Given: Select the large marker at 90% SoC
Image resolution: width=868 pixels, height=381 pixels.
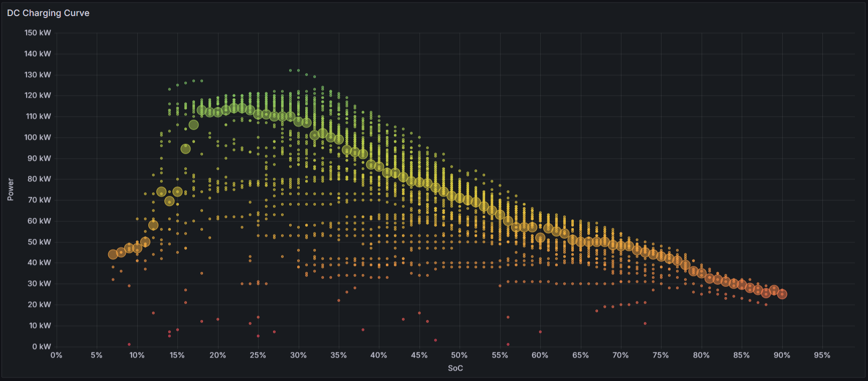Looking at the screenshot, I should tap(782, 294).
